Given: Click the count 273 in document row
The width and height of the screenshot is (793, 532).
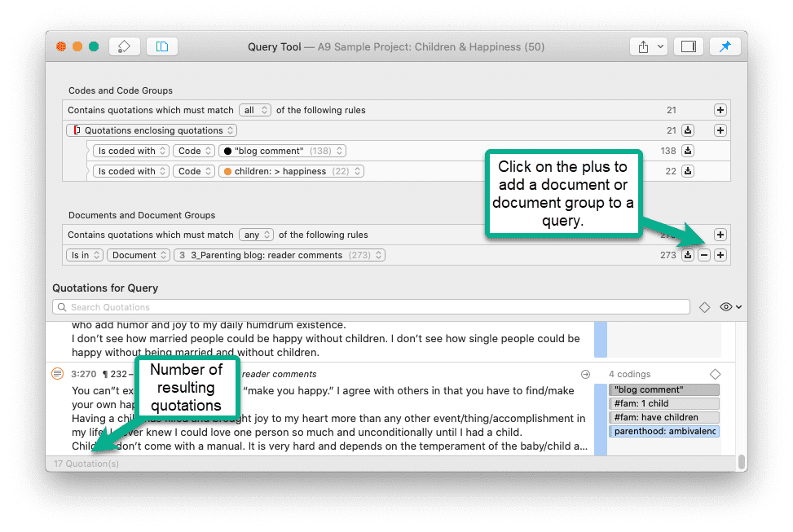Looking at the screenshot, I should pyautogui.click(x=668, y=255).
